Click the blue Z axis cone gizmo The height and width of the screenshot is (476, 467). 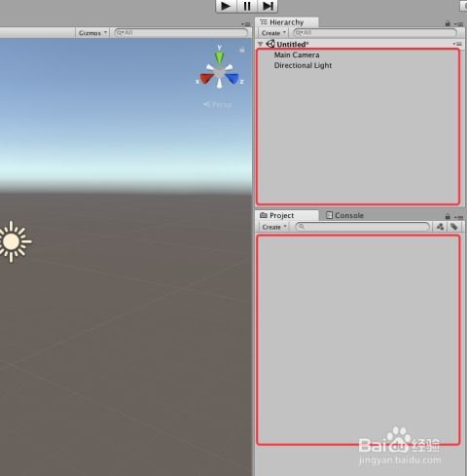pyautogui.click(x=233, y=79)
